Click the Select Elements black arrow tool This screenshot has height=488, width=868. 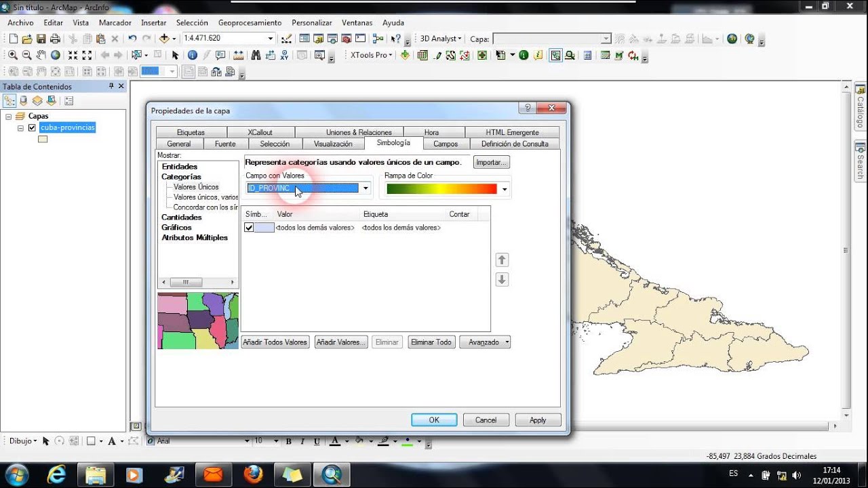175,55
